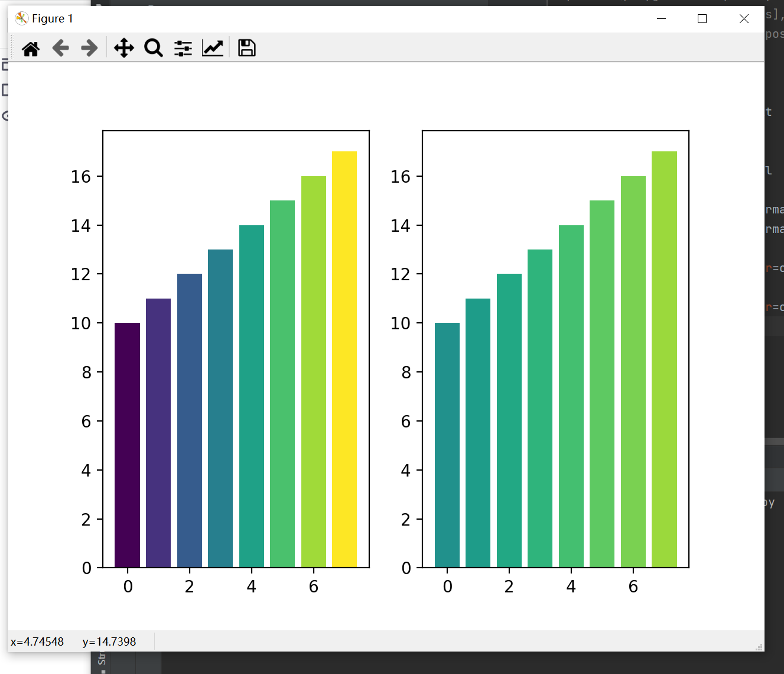The height and width of the screenshot is (674, 784).
Task: Save the figure using the floppy disk icon
Action: point(246,48)
